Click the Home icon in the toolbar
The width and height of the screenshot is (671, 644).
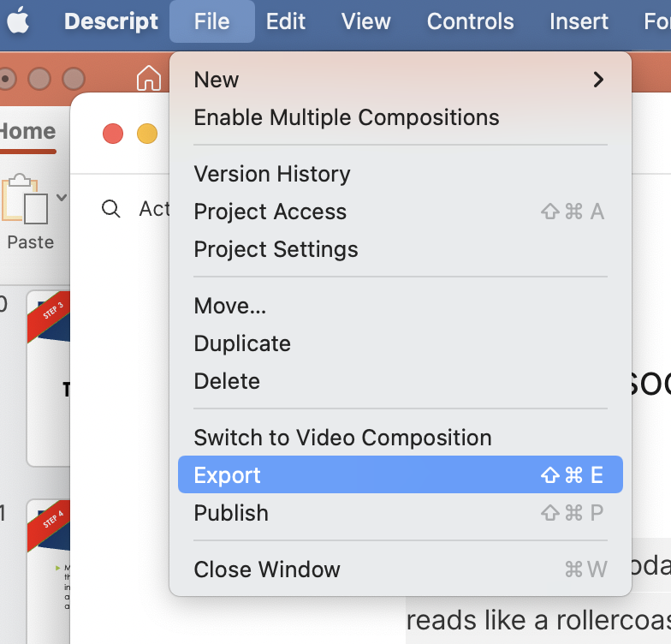(149, 78)
